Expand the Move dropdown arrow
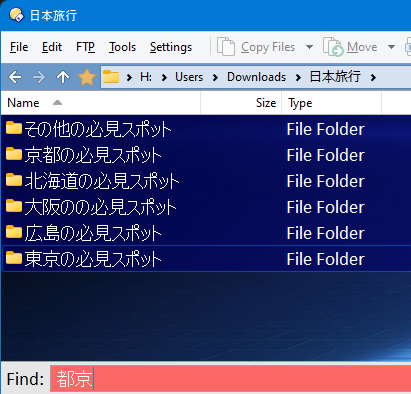Viewport: 411px width, 394px height. click(x=391, y=47)
